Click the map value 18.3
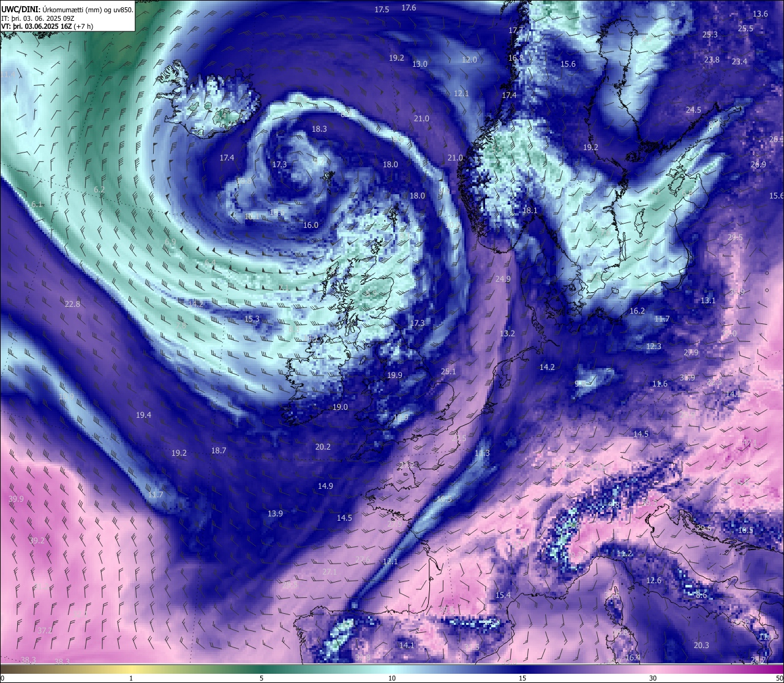This screenshot has width=784, height=683. point(319,129)
